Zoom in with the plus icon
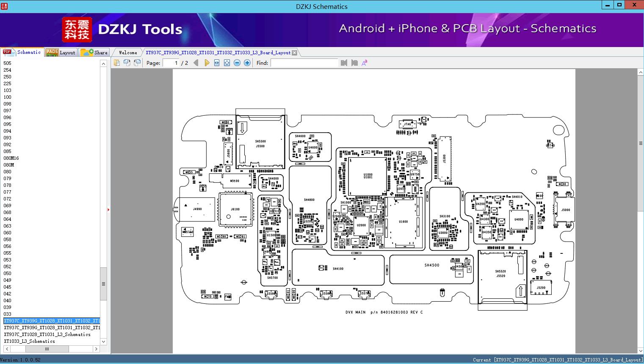The width and height of the screenshot is (644, 364). 247,63
